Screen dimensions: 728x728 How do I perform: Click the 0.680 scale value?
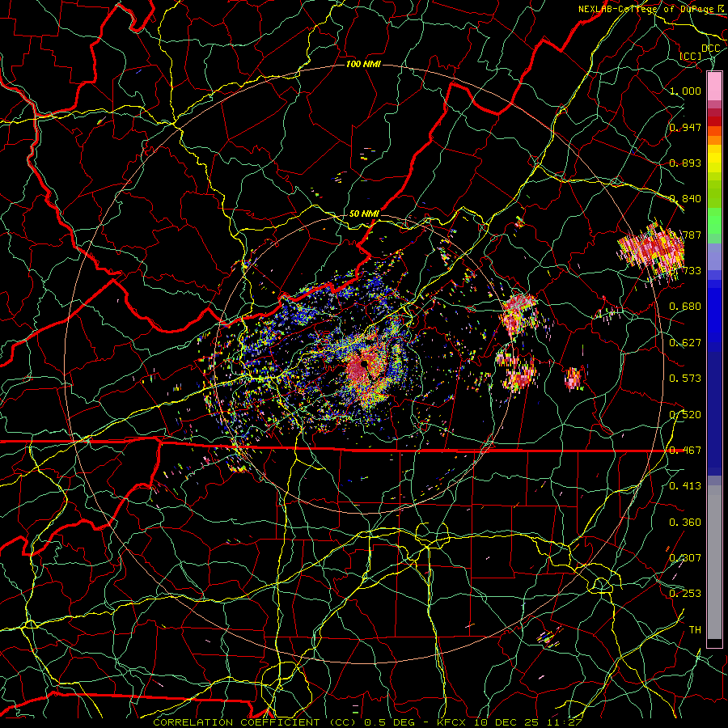point(685,307)
